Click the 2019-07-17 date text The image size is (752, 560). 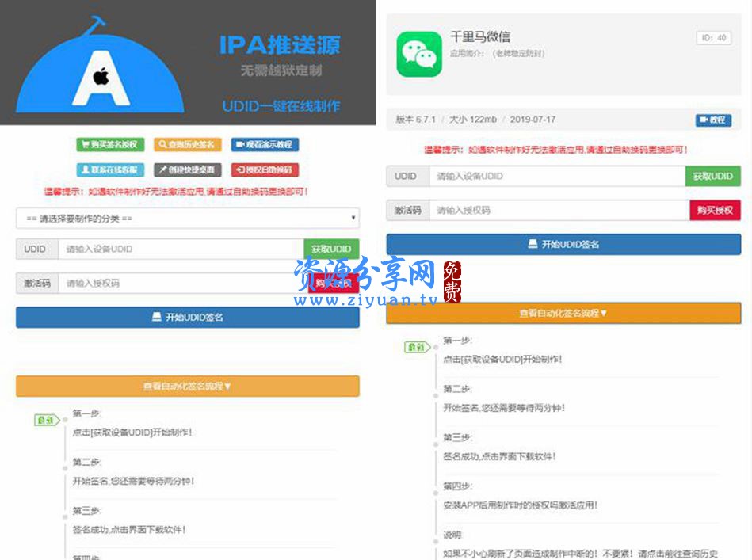pos(533,120)
